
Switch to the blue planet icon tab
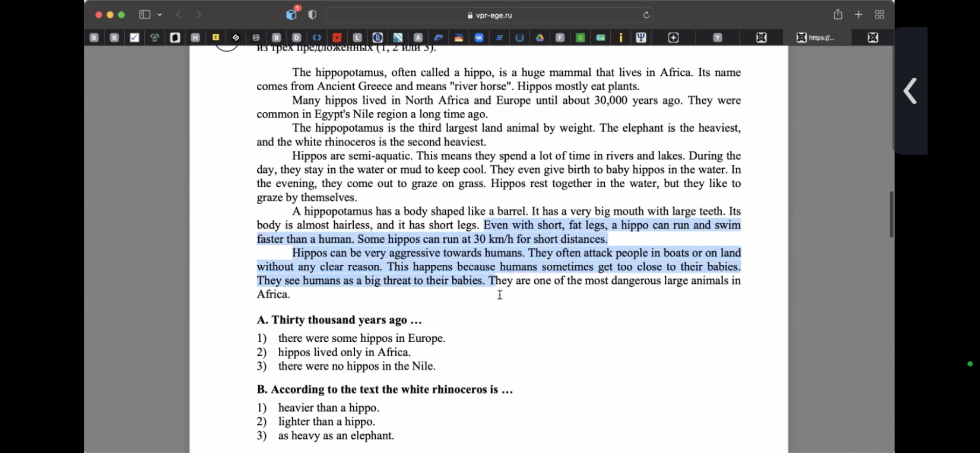[439, 37]
